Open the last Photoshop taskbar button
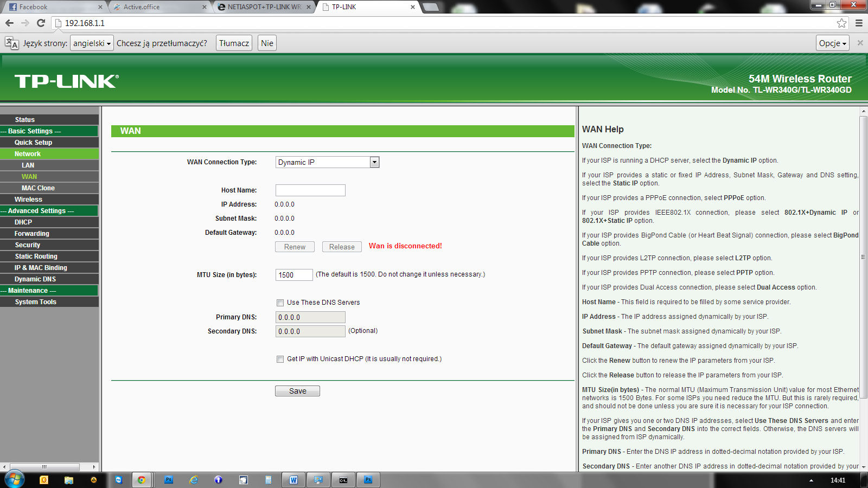Viewport: 868px width, 488px height. coord(368,480)
